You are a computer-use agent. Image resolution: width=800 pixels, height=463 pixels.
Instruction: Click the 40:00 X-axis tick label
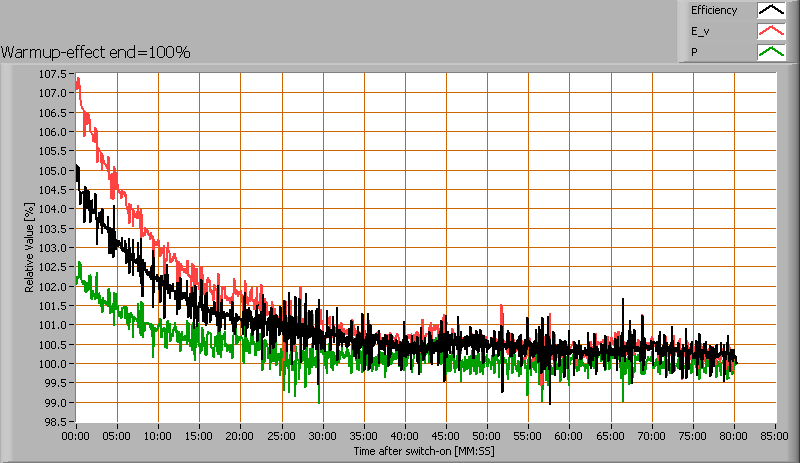[405, 437]
